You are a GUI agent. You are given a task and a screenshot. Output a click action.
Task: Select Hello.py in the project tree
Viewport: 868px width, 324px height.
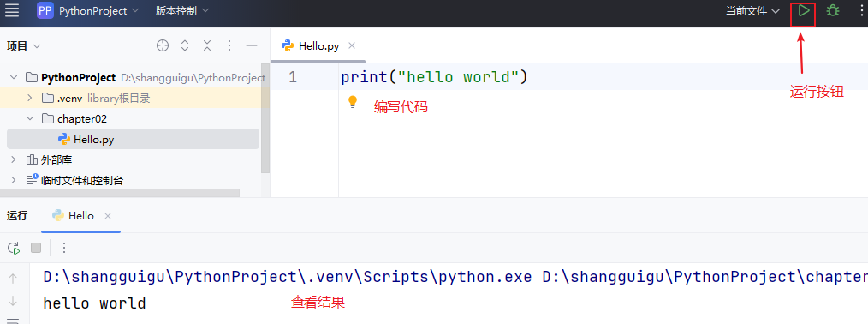tap(133, 140)
